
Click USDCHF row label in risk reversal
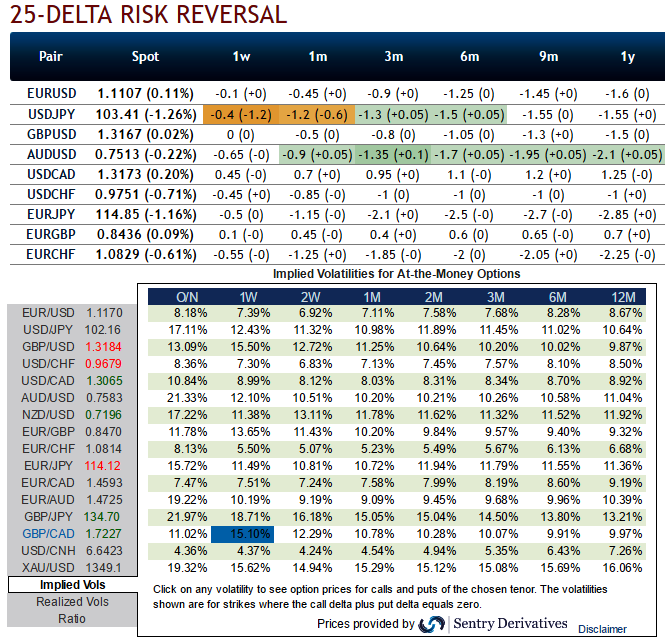point(51,195)
